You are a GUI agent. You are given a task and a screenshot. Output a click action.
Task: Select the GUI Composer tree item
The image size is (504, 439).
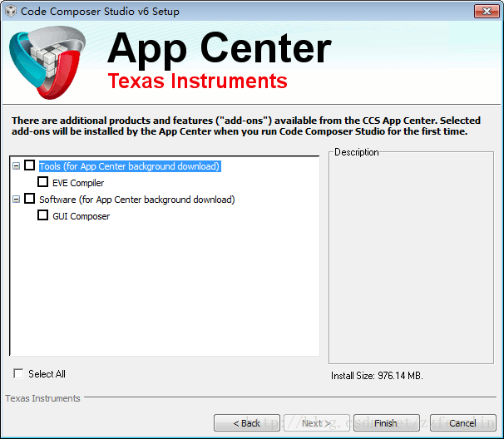(81, 216)
